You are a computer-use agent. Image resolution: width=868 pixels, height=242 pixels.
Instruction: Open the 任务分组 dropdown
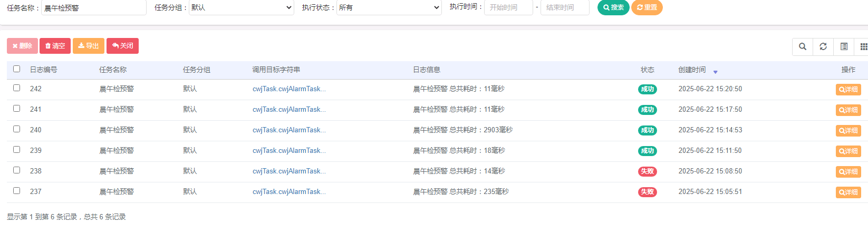(x=241, y=7)
